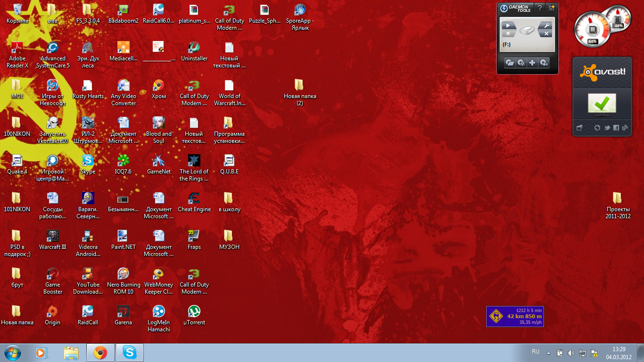644x362 pixels.
Task: Click DAEMON Tools gadget open folder button
Action: (x=509, y=63)
